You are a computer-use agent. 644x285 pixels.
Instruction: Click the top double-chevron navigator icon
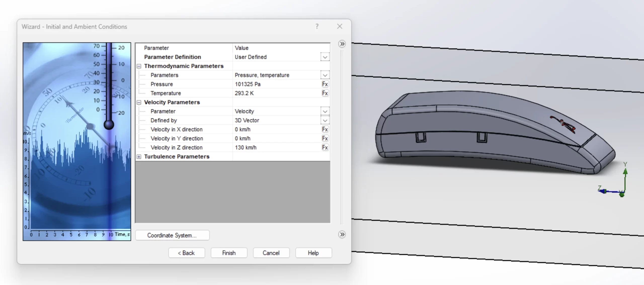click(x=342, y=44)
